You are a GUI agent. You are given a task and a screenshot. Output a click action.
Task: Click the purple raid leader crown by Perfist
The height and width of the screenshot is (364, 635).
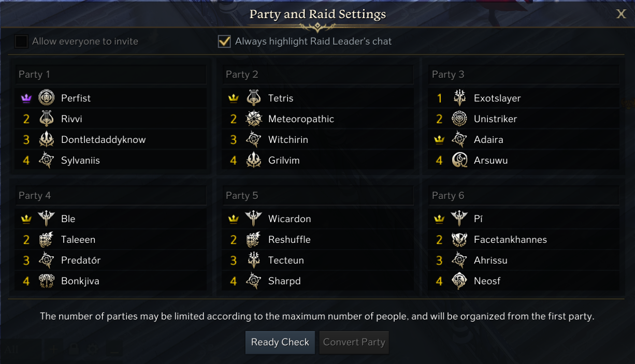pos(26,98)
